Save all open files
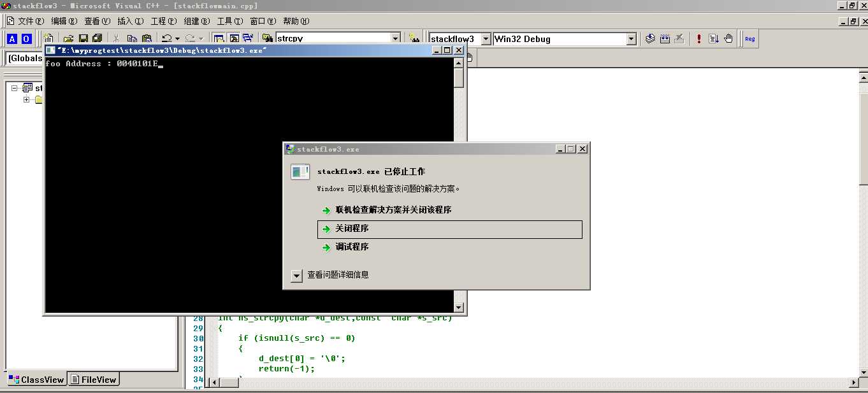 (97, 39)
